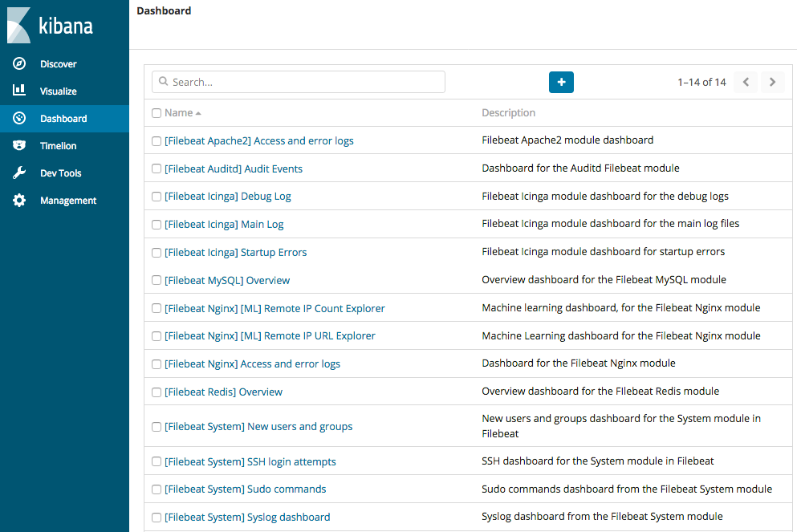
Task: Go to next page with right chevron
Action: coord(772,82)
